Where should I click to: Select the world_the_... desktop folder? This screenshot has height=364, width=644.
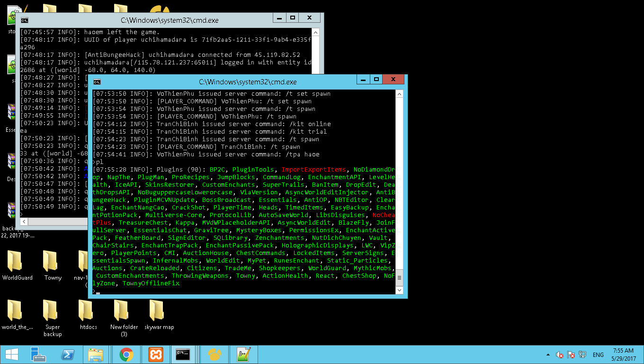coord(18,315)
